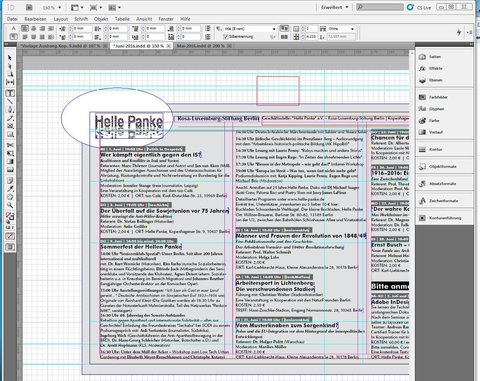Toggle the fill and stroke swatch
The image size is (480, 381).
(10, 217)
